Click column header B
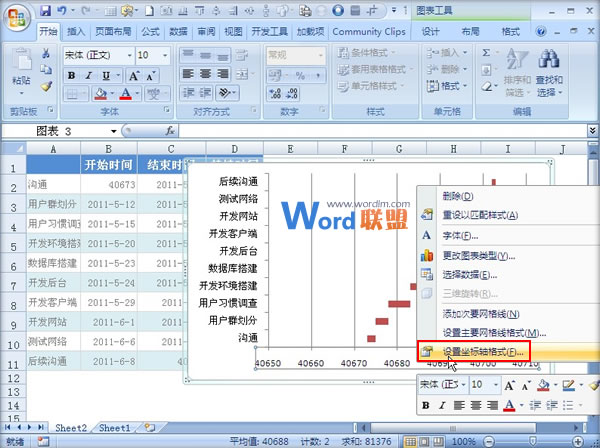 pos(109,148)
